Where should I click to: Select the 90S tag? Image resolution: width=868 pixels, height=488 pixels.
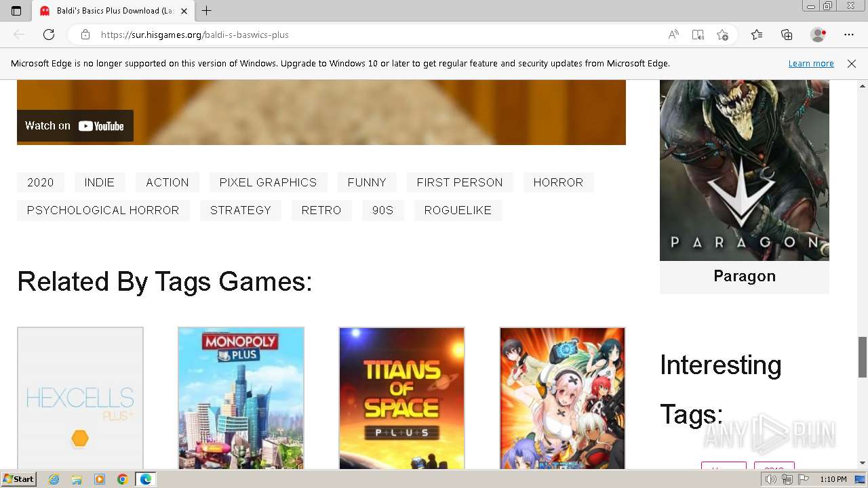click(x=383, y=210)
